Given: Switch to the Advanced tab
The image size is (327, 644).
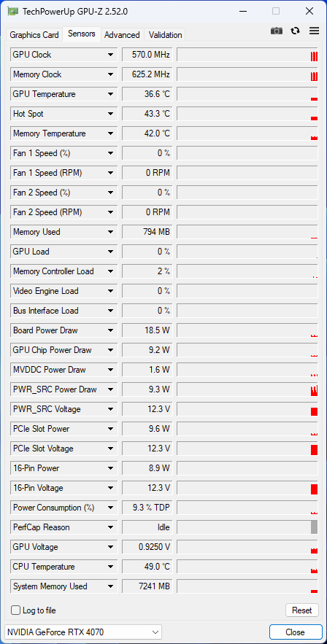Looking at the screenshot, I should (x=122, y=35).
